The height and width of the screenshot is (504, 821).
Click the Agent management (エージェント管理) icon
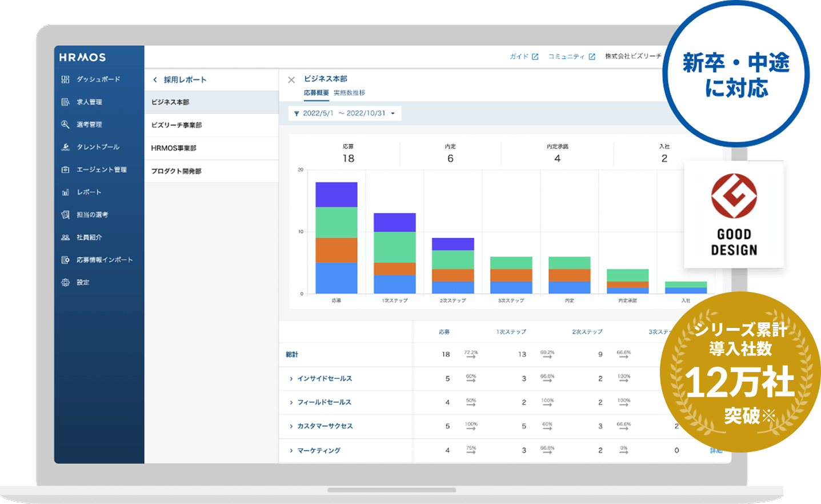[65, 170]
